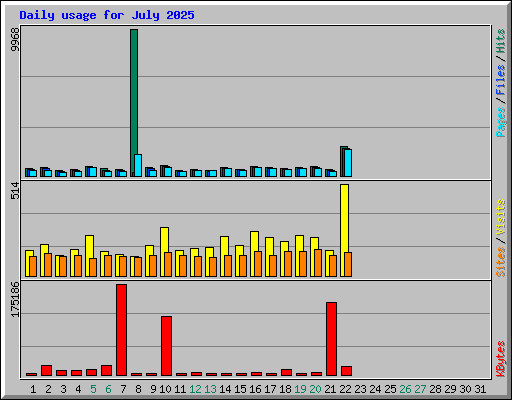
Task: Click the green weekend day 12 label
Action: [195, 389]
